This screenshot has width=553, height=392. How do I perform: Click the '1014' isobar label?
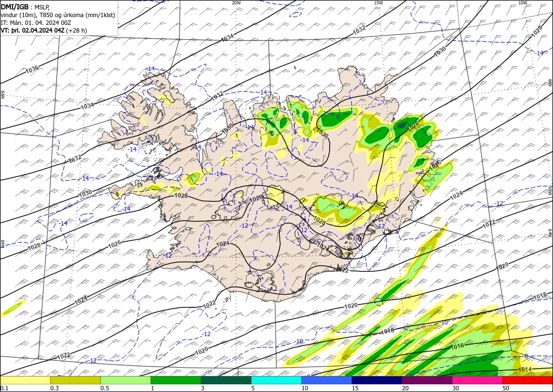pos(525,370)
